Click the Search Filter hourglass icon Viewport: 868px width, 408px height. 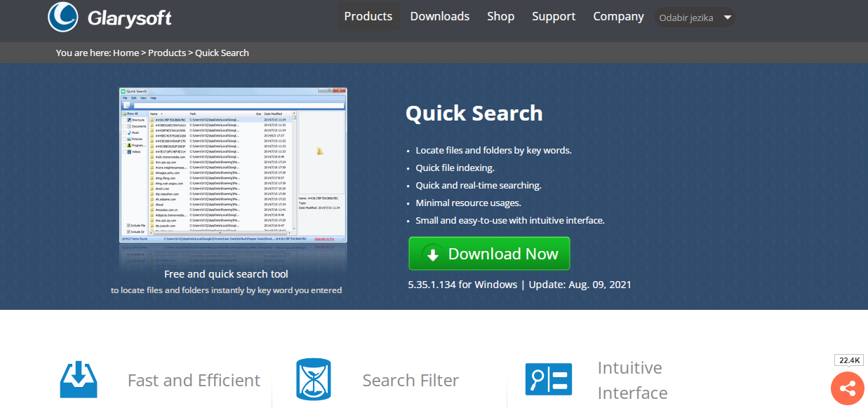click(x=313, y=379)
